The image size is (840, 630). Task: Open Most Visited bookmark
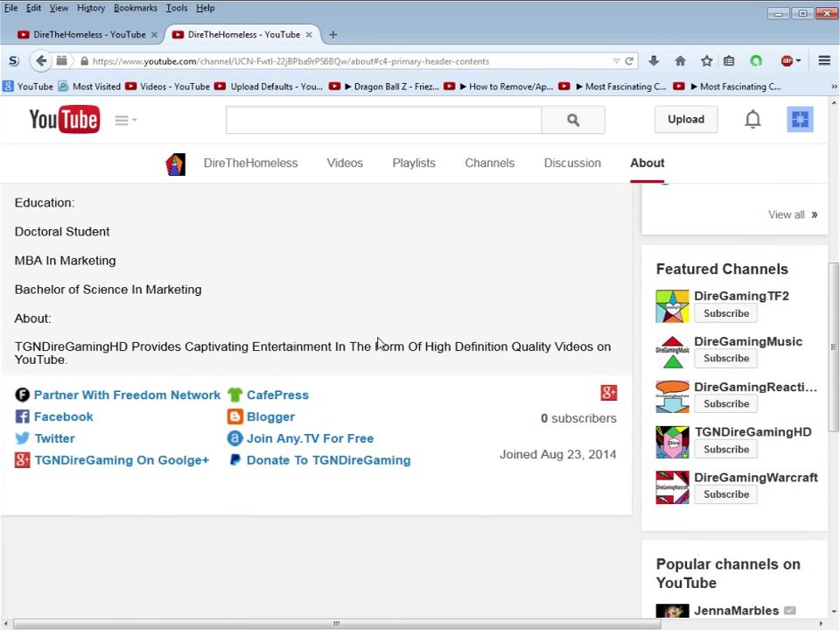click(89, 87)
